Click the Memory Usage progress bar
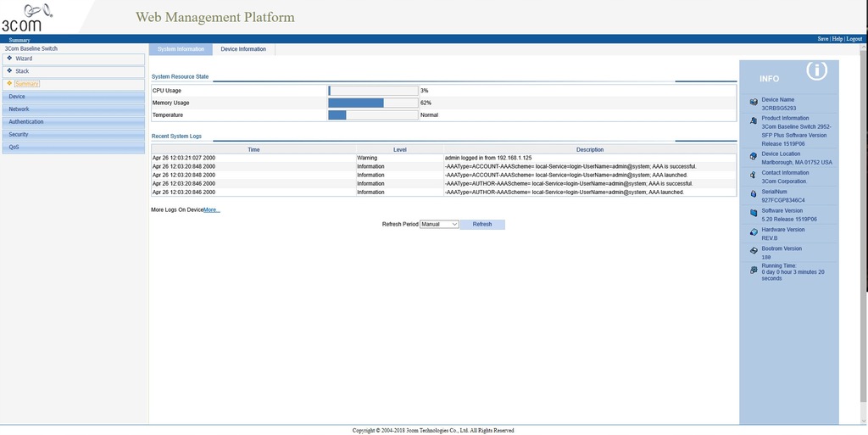 click(x=373, y=103)
